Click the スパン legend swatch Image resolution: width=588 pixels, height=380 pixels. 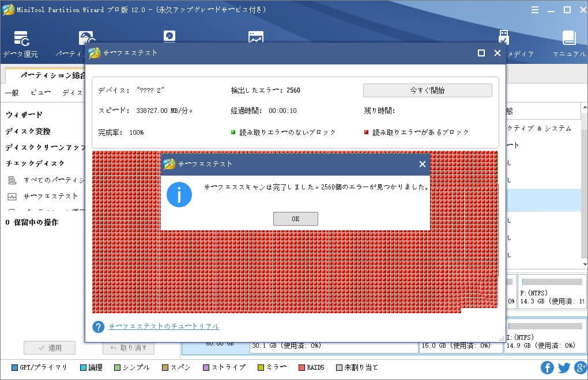165,368
